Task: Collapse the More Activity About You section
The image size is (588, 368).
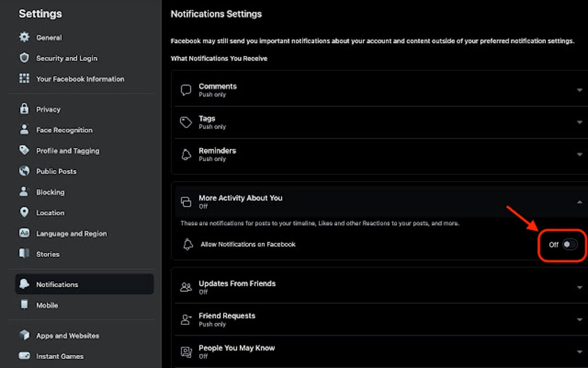Action: pos(580,201)
